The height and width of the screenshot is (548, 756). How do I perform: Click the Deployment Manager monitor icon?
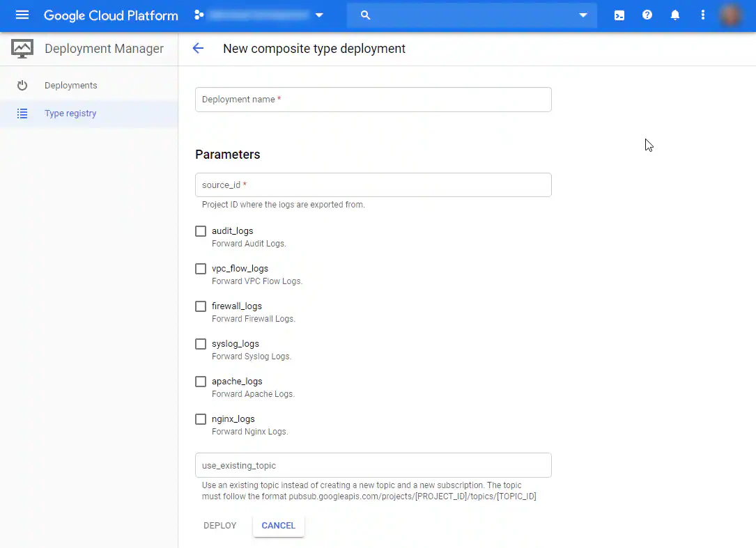tap(22, 49)
